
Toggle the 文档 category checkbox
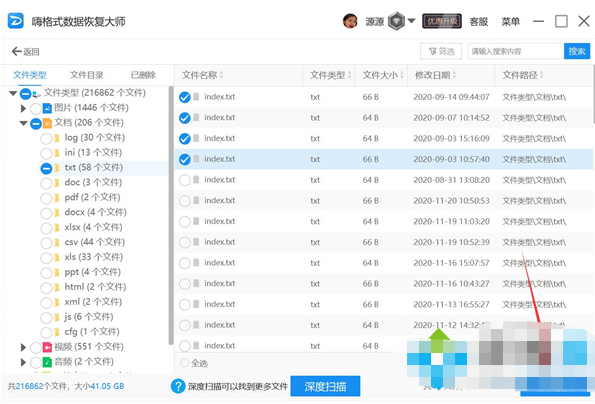tap(36, 124)
